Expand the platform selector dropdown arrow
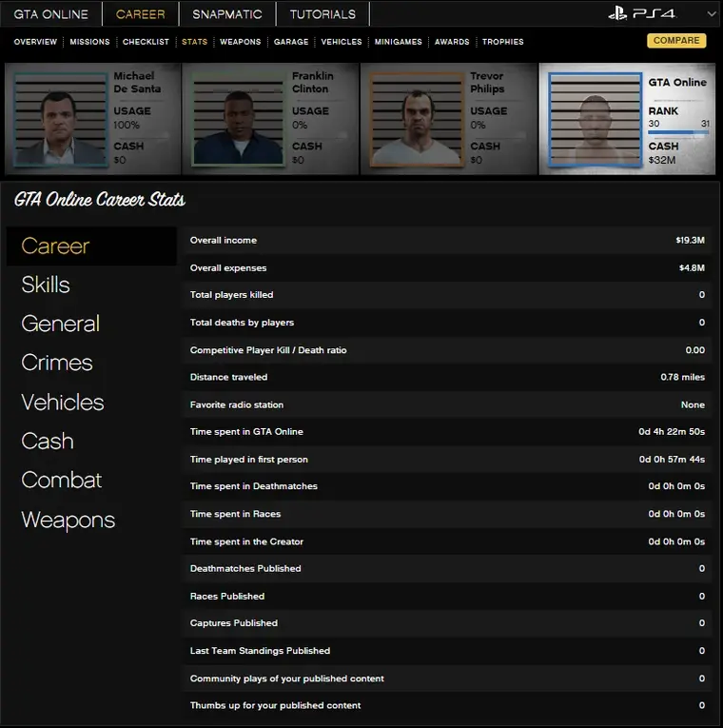The image size is (723, 728). [x=711, y=14]
